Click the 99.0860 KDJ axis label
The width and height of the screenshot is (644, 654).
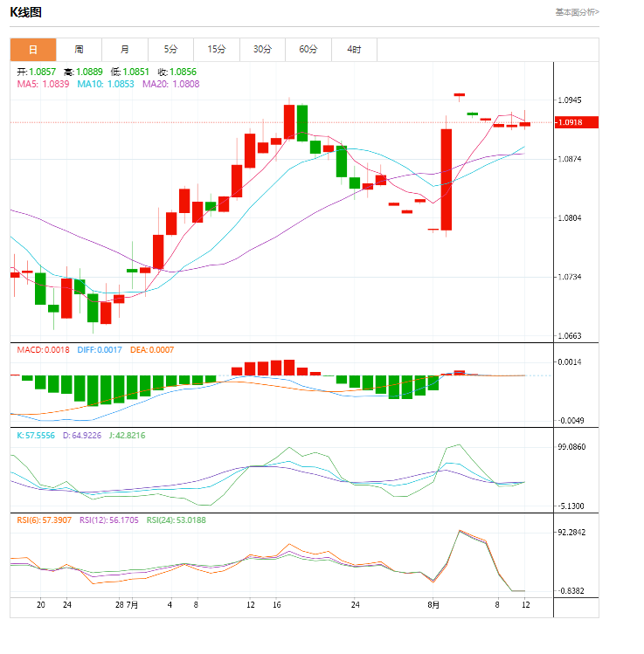click(x=571, y=447)
